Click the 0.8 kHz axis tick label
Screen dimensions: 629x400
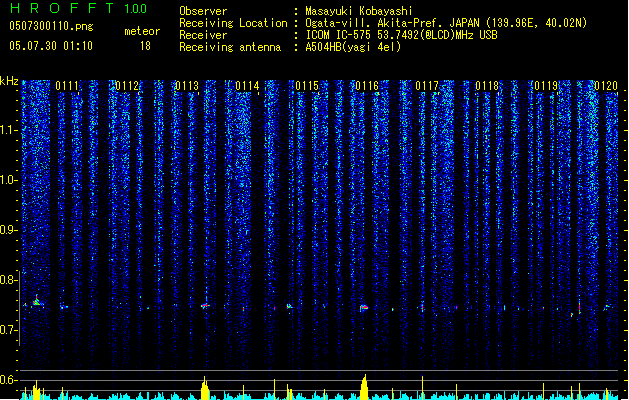(8, 280)
